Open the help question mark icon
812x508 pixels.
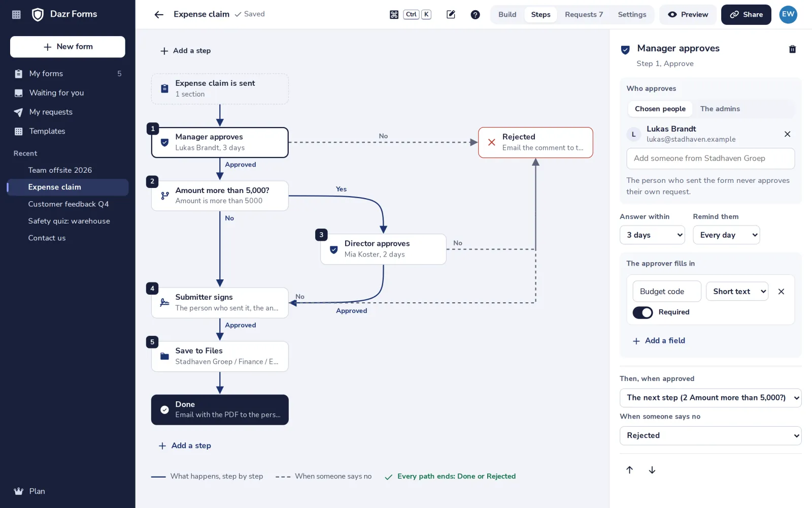475,15
